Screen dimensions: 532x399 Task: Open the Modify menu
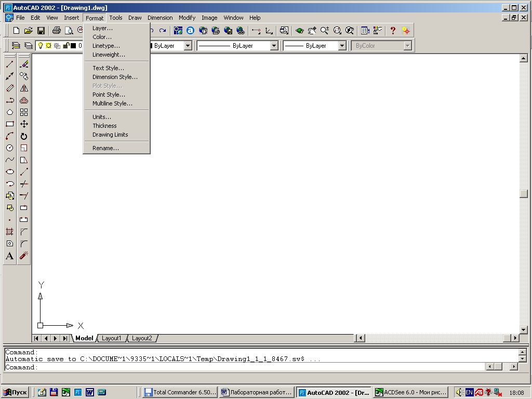(x=187, y=18)
